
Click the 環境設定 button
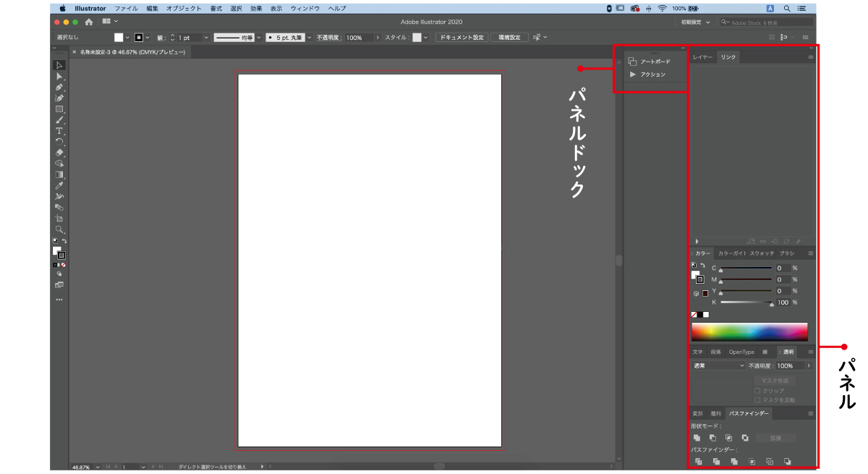511,37
